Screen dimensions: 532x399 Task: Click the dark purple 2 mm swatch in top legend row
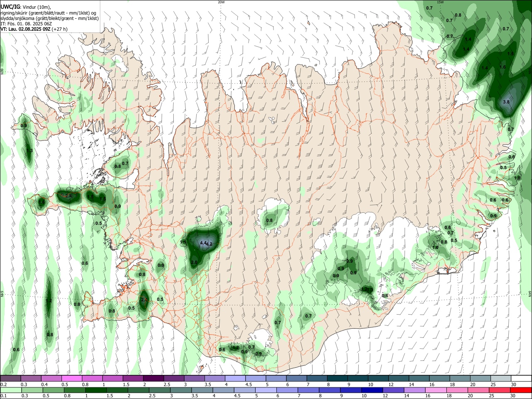click(x=153, y=378)
